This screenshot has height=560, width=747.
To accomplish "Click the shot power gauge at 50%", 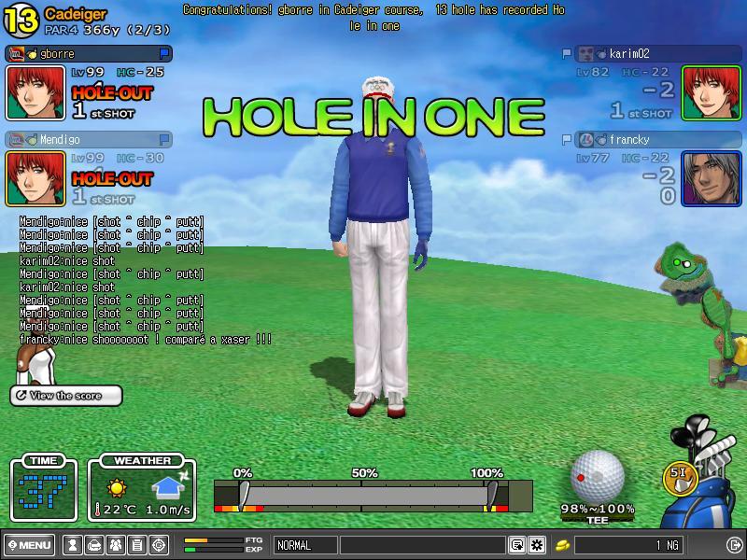I will [x=363, y=495].
